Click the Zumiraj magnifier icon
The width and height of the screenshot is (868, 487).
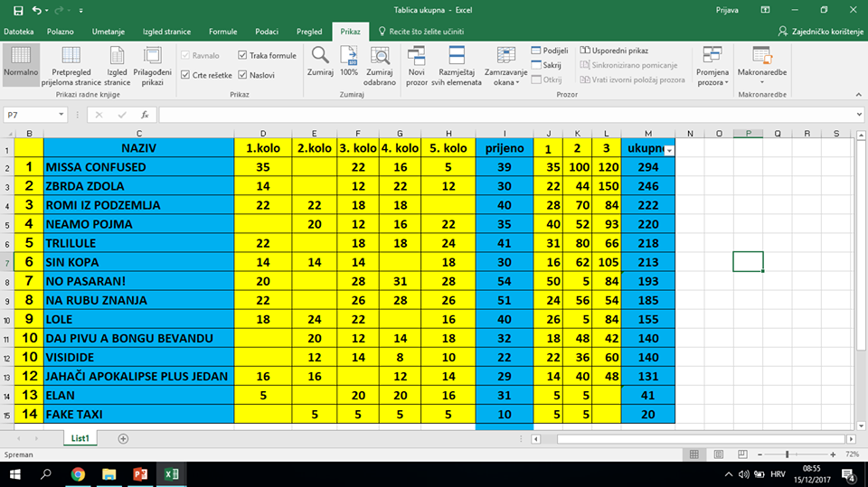[x=320, y=61]
